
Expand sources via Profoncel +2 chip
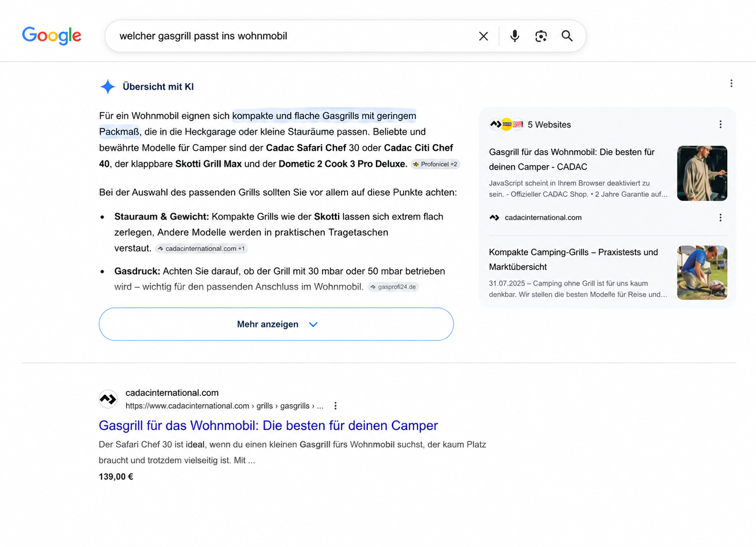click(x=435, y=164)
